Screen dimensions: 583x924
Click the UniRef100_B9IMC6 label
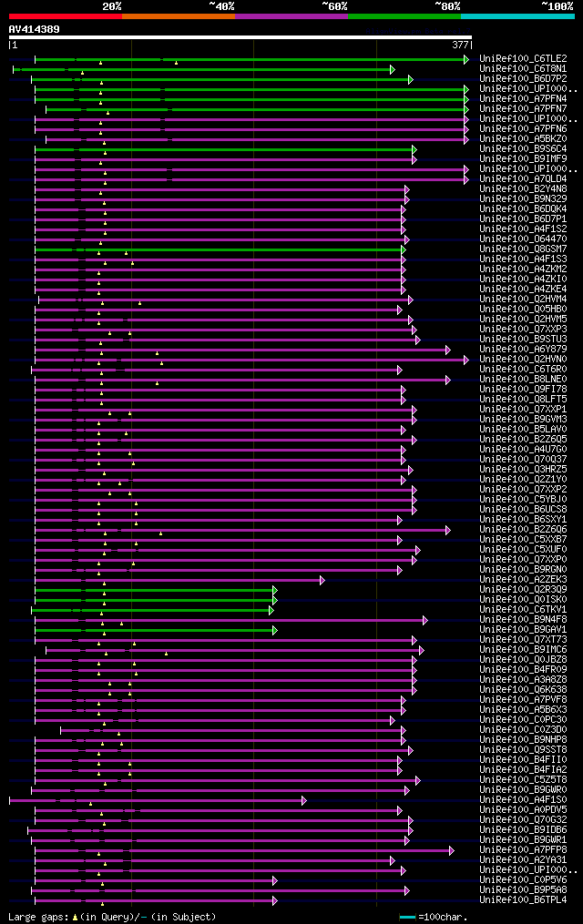[523, 650]
